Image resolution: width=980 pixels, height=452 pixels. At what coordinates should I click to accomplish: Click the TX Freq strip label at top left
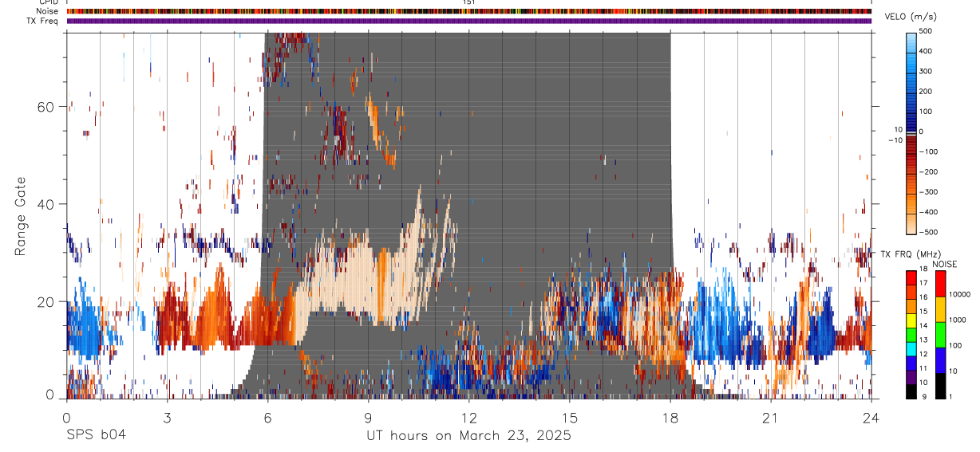pos(42,21)
